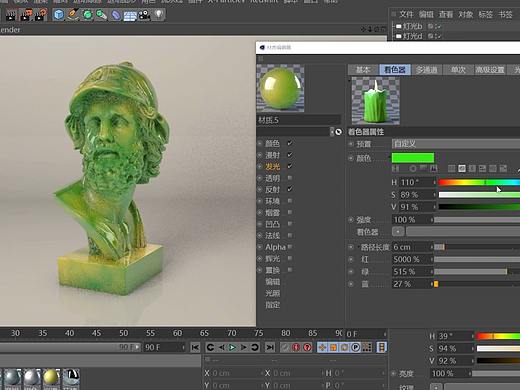Toggle the autokeying red circle icon

[x=296, y=347]
